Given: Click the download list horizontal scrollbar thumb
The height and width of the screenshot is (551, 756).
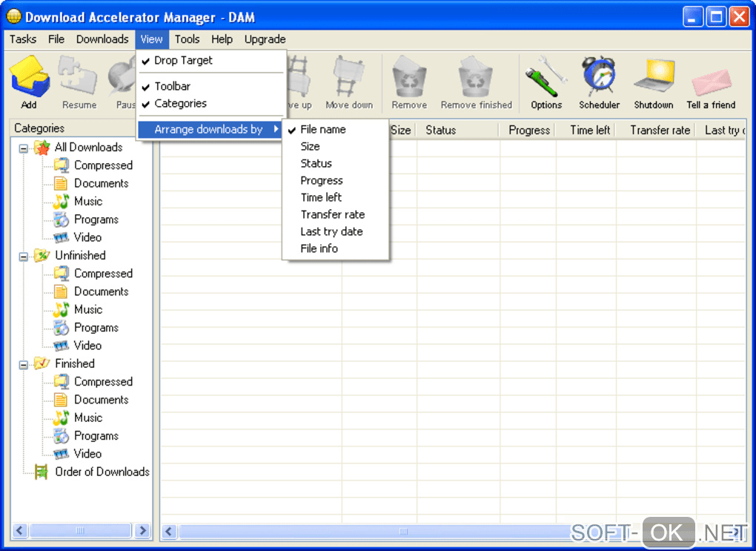Looking at the screenshot, I should point(403,531).
